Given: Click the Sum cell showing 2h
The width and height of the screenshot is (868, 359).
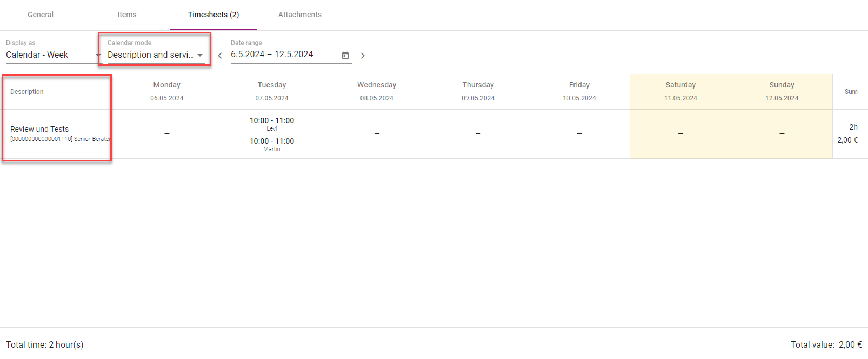Looking at the screenshot, I should 853,127.
